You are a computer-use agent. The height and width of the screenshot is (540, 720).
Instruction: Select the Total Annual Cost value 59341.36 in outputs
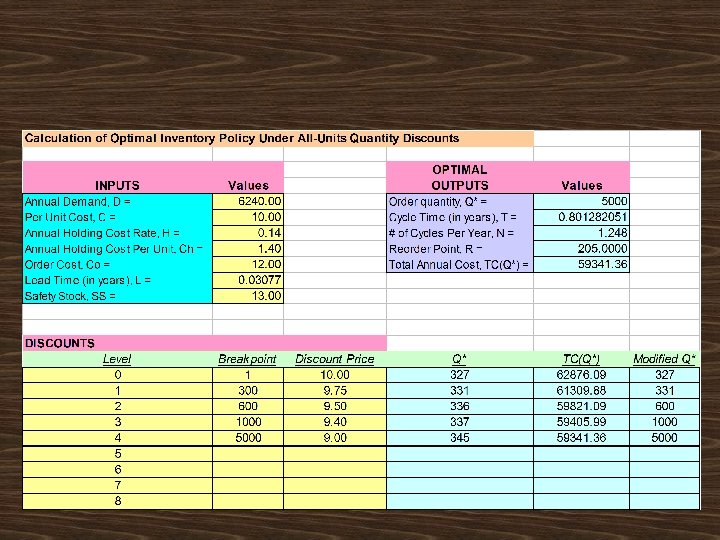(x=581, y=264)
